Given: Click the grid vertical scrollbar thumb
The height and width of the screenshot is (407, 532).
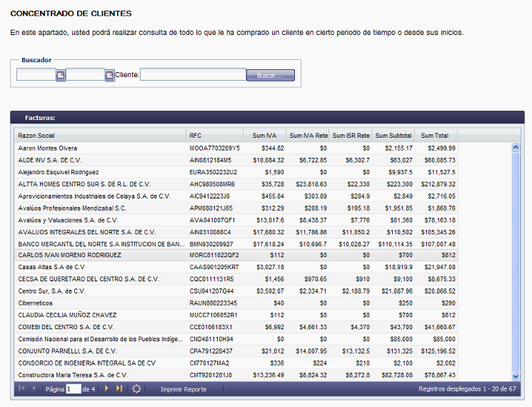Looking at the screenshot, I should coord(516,261).
